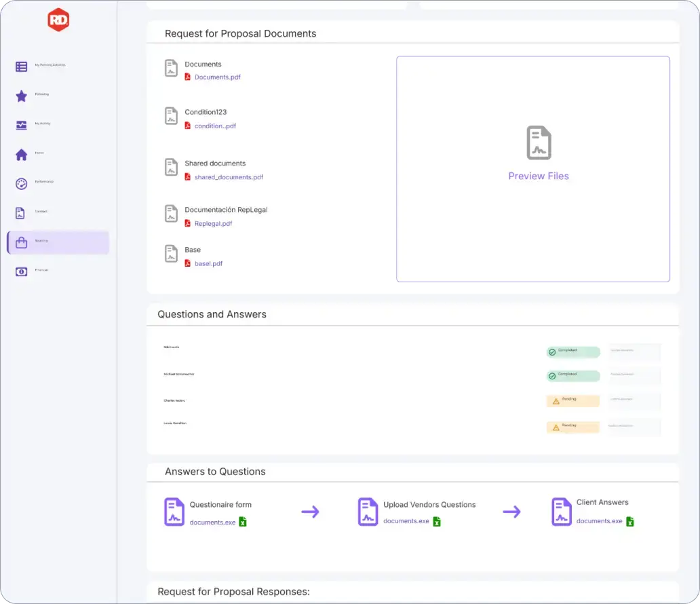Open the Replegal.pdf link
Image resolution: width=700 pixels, height=604 pixels.
click(x=214, y=223)
